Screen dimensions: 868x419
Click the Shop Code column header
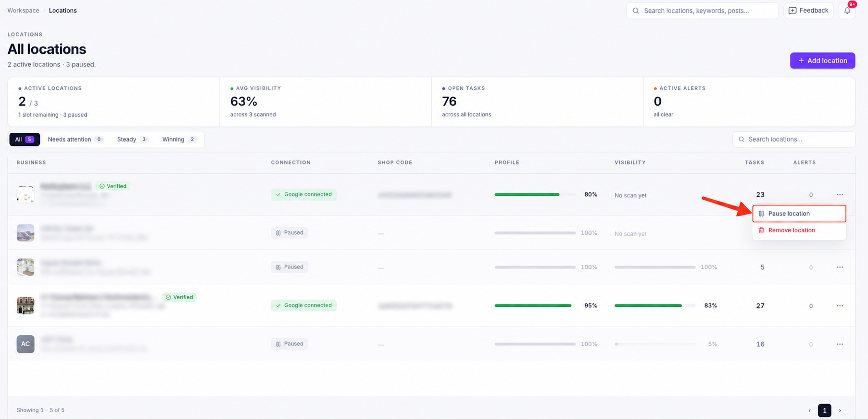pyautogui.click(x=395, y=163)
